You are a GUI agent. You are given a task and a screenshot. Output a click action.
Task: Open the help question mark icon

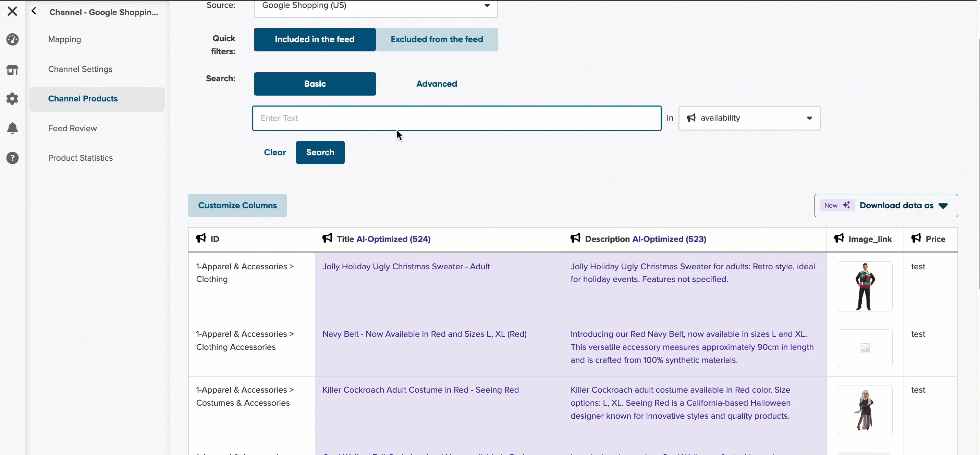coord(12,158)
